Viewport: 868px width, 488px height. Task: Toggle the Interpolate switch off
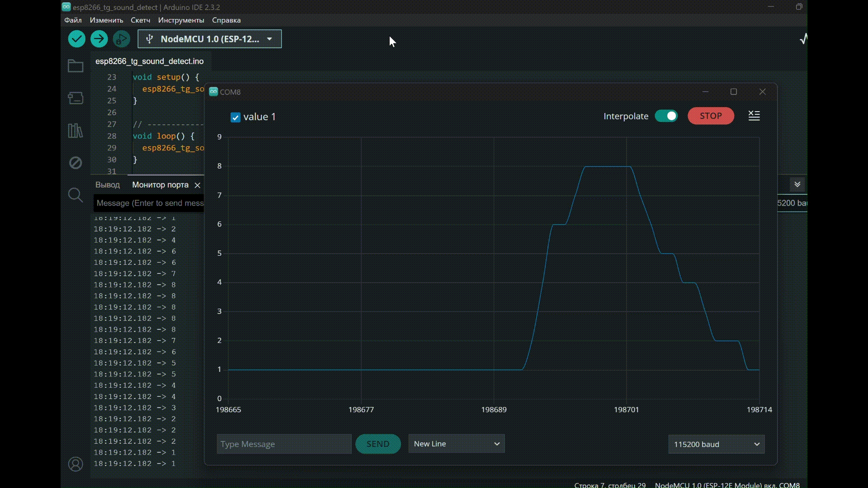tap(666, 116)
